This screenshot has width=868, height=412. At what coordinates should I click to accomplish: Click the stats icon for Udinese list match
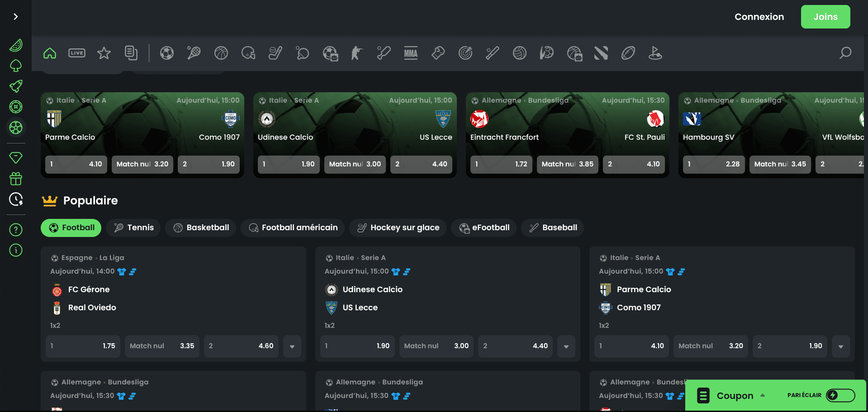[x=407, y=272]
